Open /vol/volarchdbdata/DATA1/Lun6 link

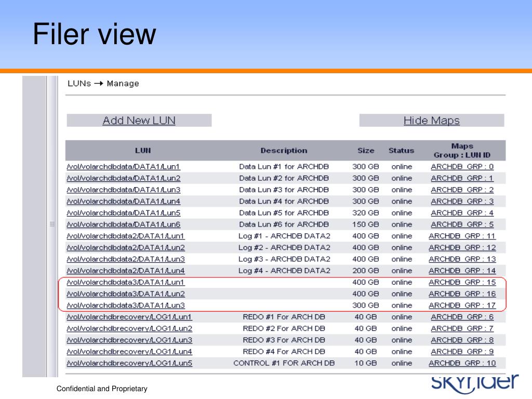(x=124, y=224)
